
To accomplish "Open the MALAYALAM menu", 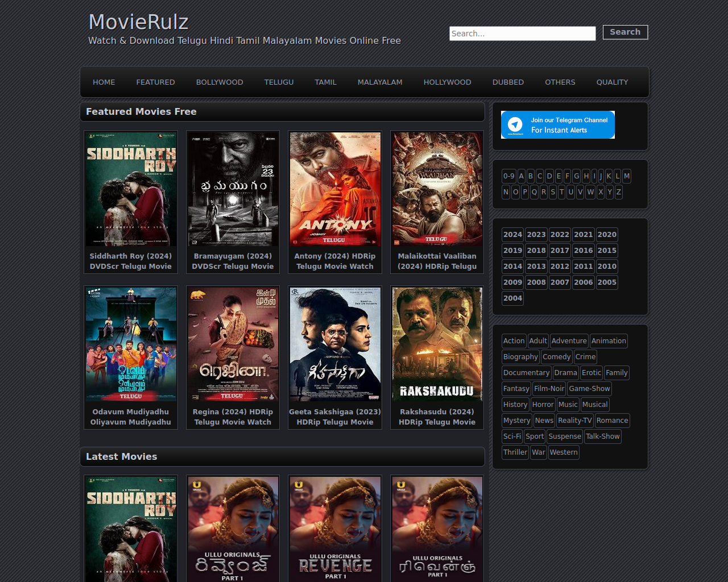I will point(380,82).
